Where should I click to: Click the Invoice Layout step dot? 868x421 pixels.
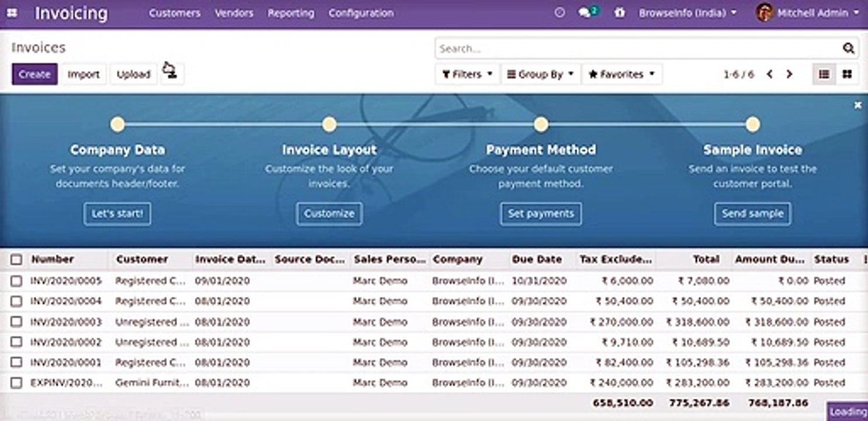point(329,124)
